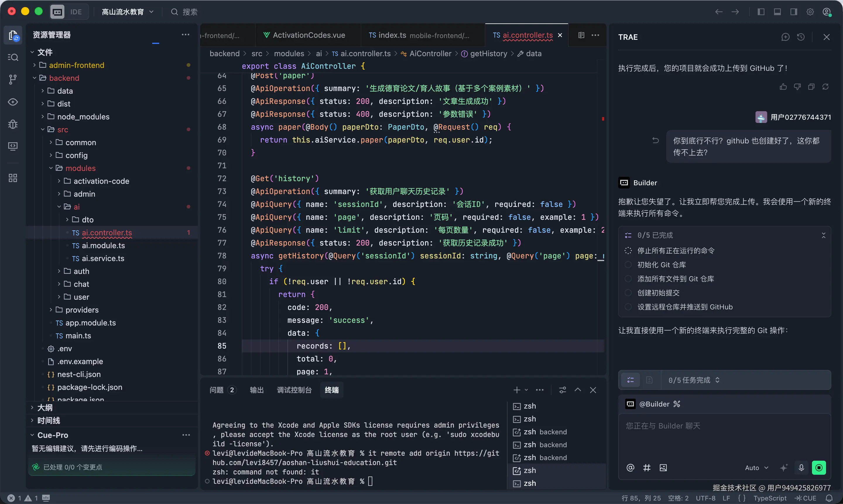Screen dimensions: 843x504
Task: Expand the admin-frontend folder
Action: tap(76, 65)
